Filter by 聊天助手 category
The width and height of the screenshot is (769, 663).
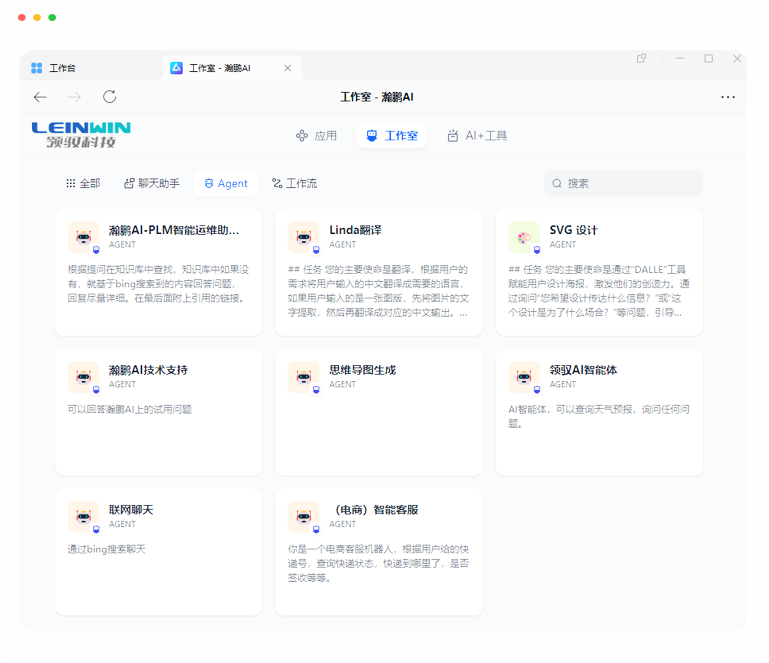[152, 184]
